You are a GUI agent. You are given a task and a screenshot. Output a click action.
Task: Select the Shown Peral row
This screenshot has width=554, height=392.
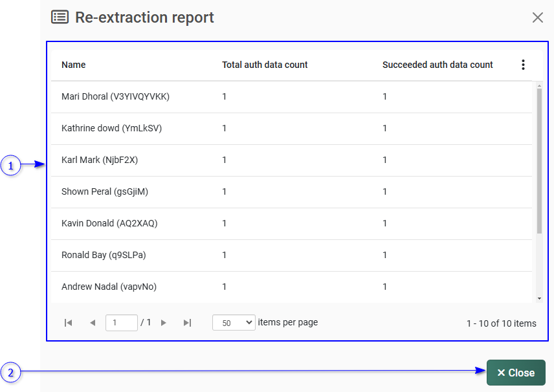[105, 191]
